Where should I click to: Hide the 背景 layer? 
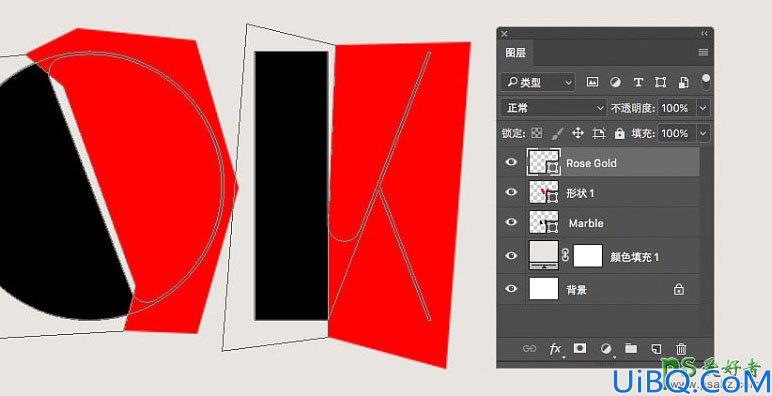(x=512, y=289)
